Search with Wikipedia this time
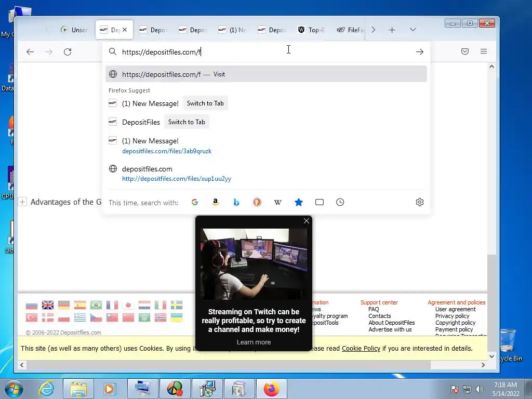The width and height of the screenshot is (532, 399). coord(278,202)
